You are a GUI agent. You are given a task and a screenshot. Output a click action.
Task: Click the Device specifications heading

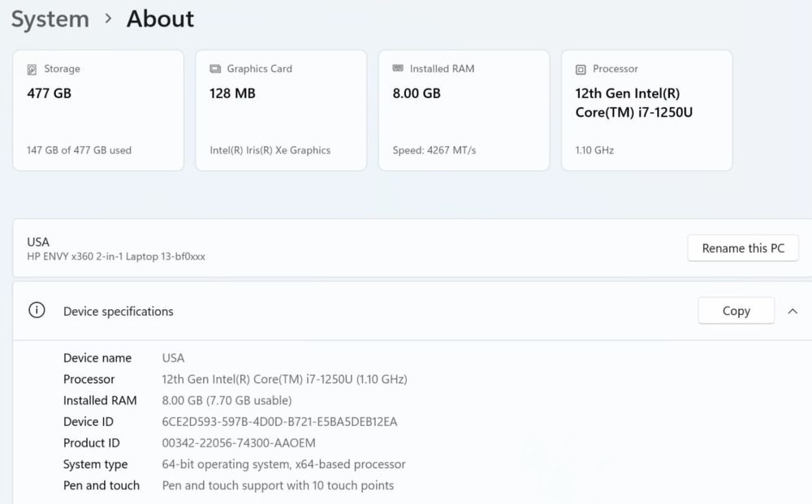(119, 312)
